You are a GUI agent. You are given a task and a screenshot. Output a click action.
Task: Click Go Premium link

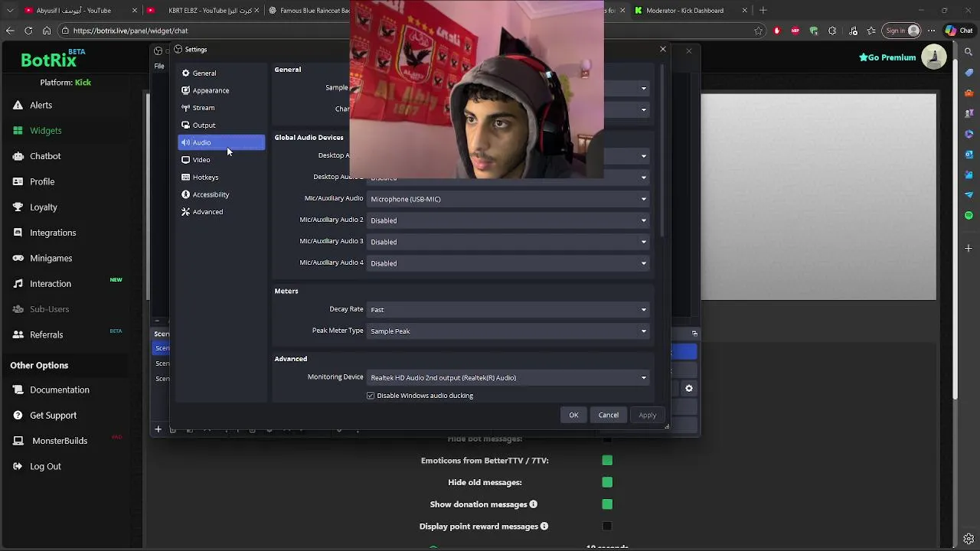[x=887, y=57]
